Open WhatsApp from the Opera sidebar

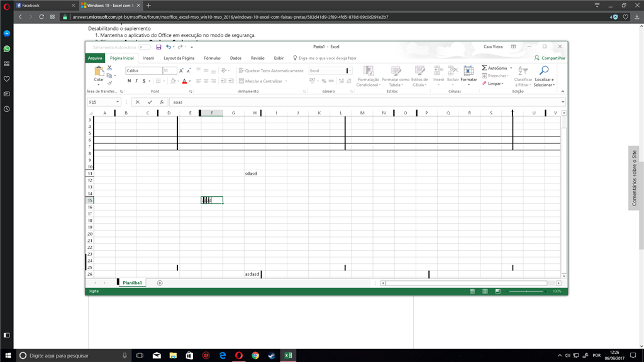[x=6, y=49]
